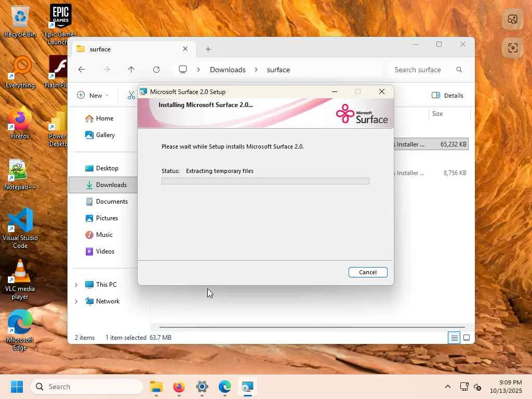
Task: Select the Firefox desktop shortcut
Action: (20, 123)
